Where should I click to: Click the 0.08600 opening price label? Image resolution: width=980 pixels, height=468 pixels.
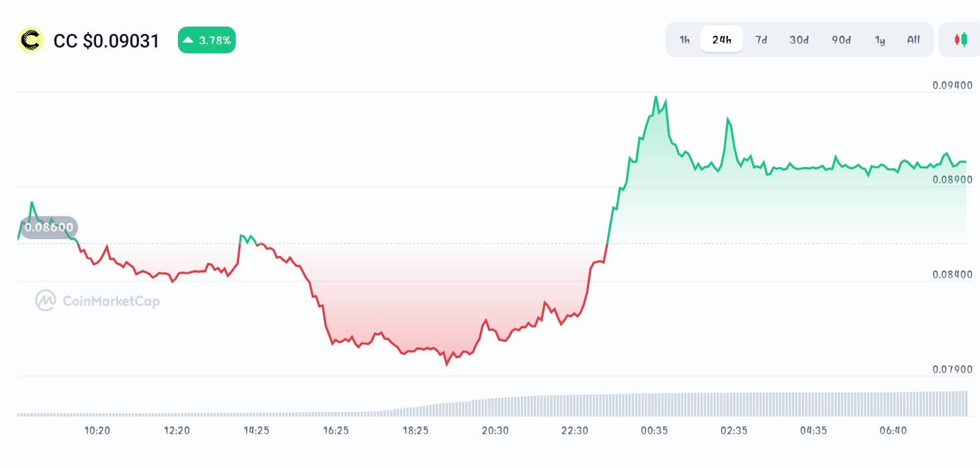tap(49, 227)
